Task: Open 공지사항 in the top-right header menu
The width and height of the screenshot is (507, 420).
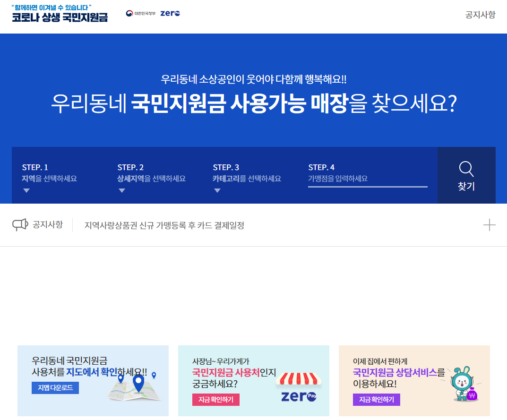Action: tap(480, 15)
